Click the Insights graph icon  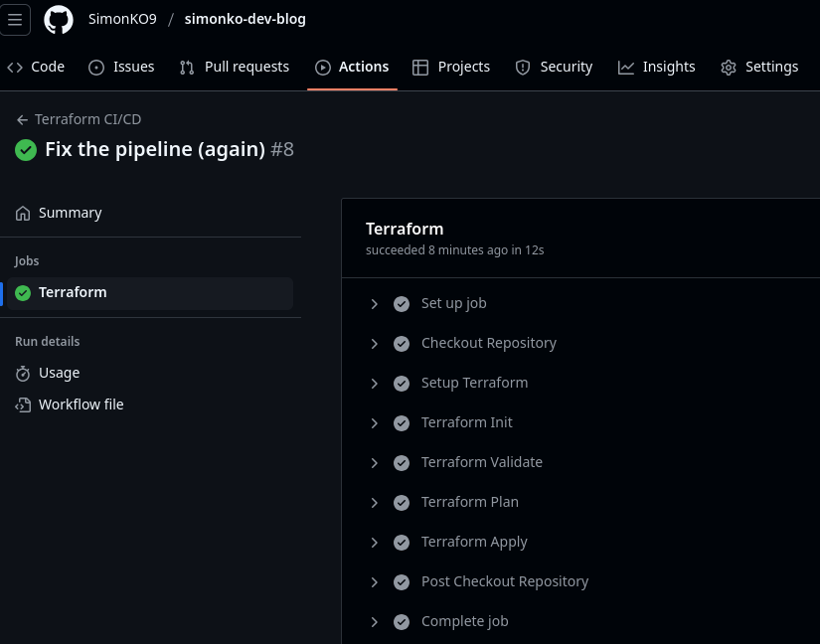[x=626, y=68]
